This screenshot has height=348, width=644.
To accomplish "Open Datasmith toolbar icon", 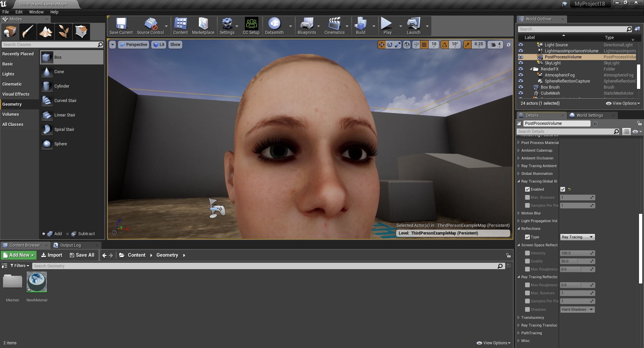I will coord(274,26).
